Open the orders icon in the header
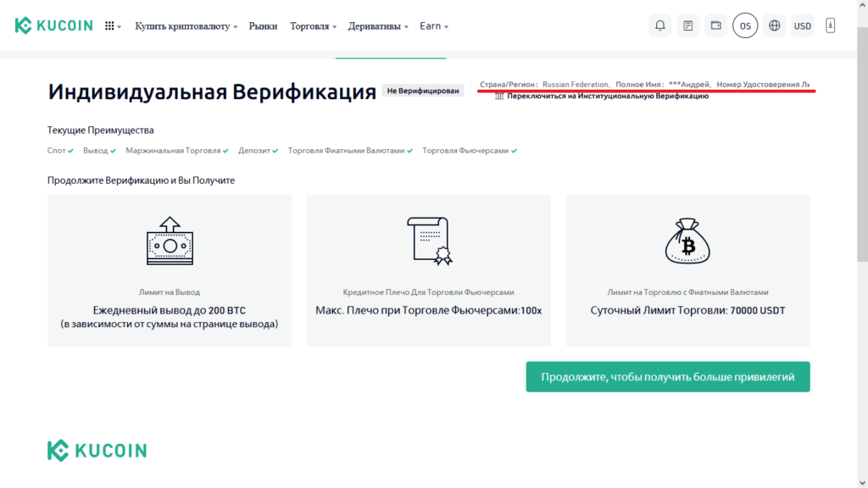 pyautogui.click(x=687, y=25)
